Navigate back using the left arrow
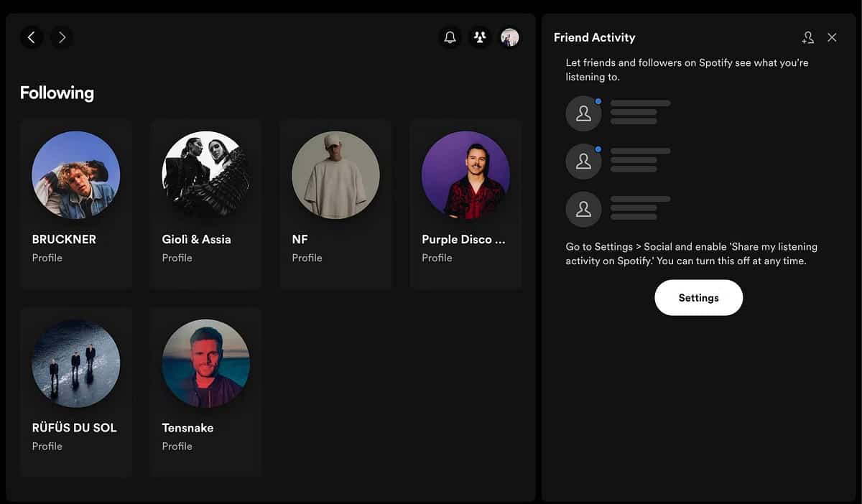The height and width of the screenshot is (504, 862). (32, 37)
